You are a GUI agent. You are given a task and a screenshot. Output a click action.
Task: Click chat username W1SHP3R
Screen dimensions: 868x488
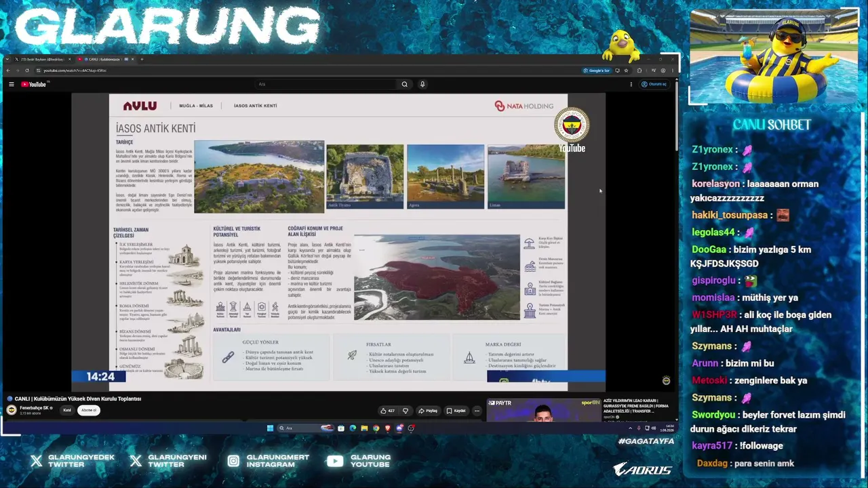tap(714, 314)
